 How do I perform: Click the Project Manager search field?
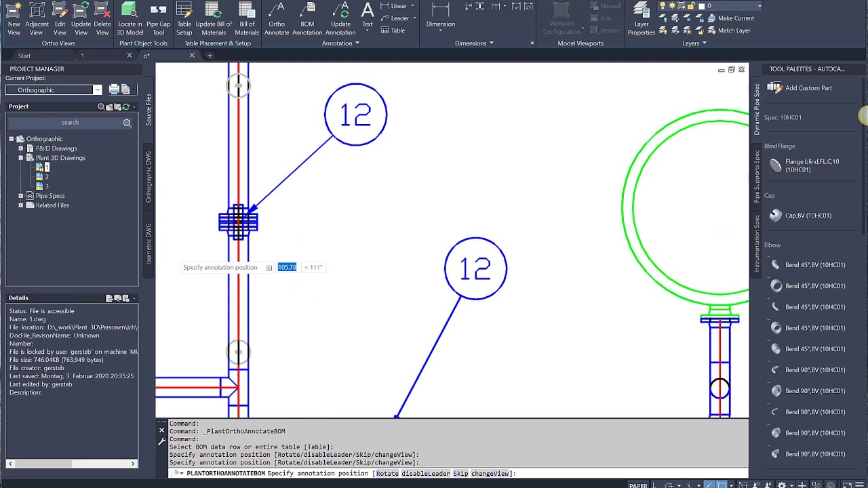(70, 123)
